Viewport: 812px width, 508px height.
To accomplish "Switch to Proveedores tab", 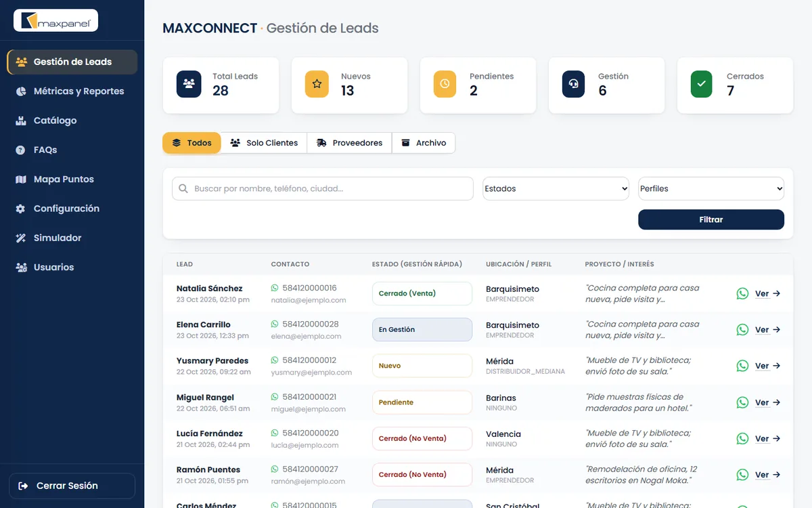I will (350, 143).
